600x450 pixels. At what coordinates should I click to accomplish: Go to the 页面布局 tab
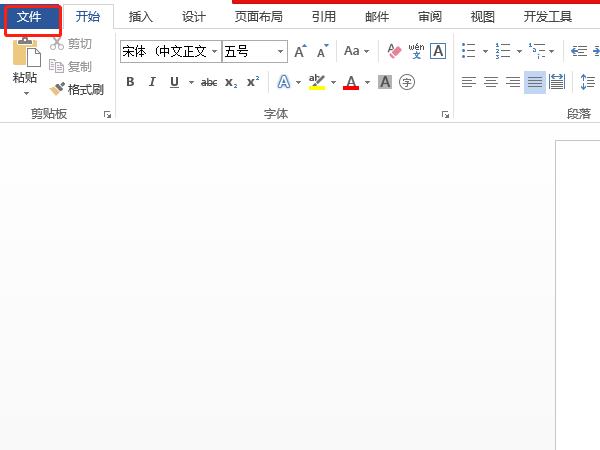[x=259, y=16]
